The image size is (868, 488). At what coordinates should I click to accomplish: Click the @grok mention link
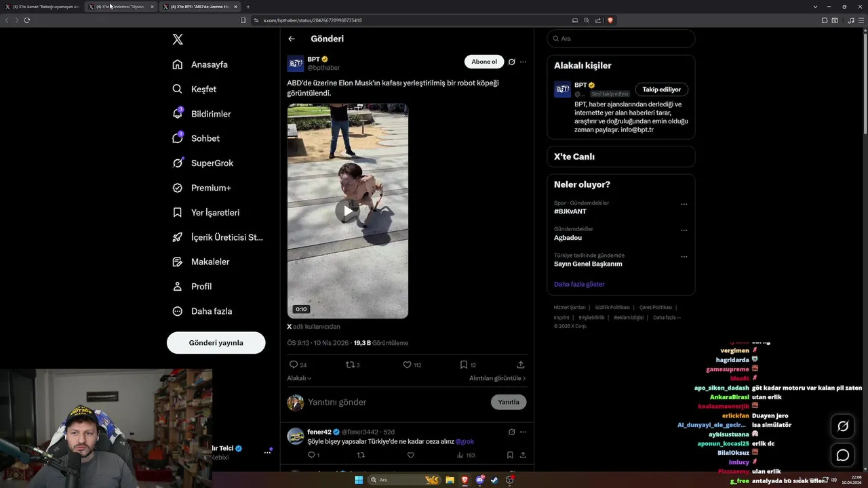click(x=465, y=441)
